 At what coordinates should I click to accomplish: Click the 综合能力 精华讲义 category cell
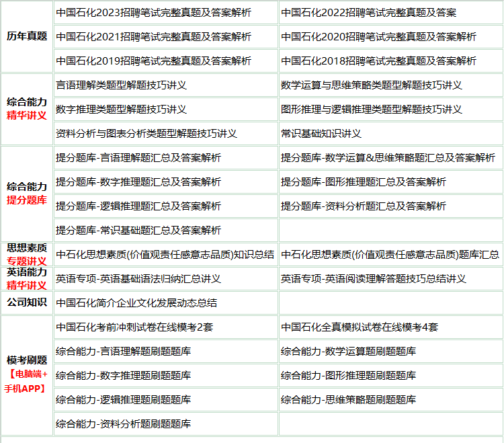[x=27, y=109]
